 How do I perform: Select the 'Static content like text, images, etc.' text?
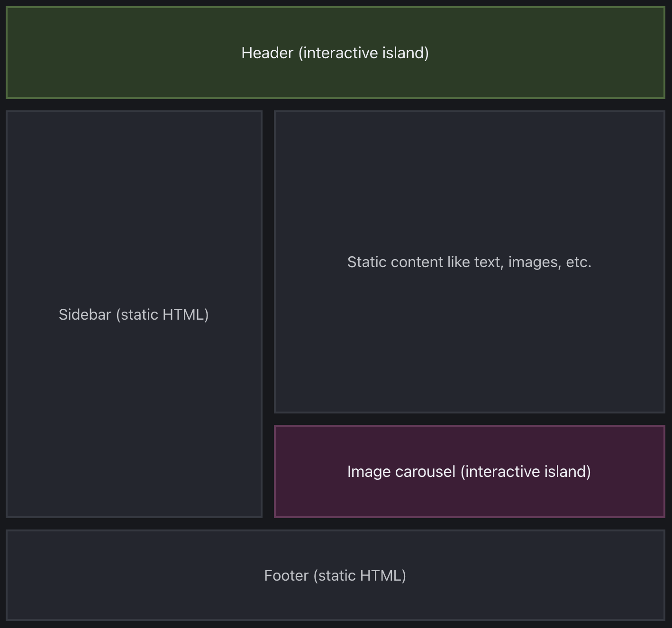point(470,262)
